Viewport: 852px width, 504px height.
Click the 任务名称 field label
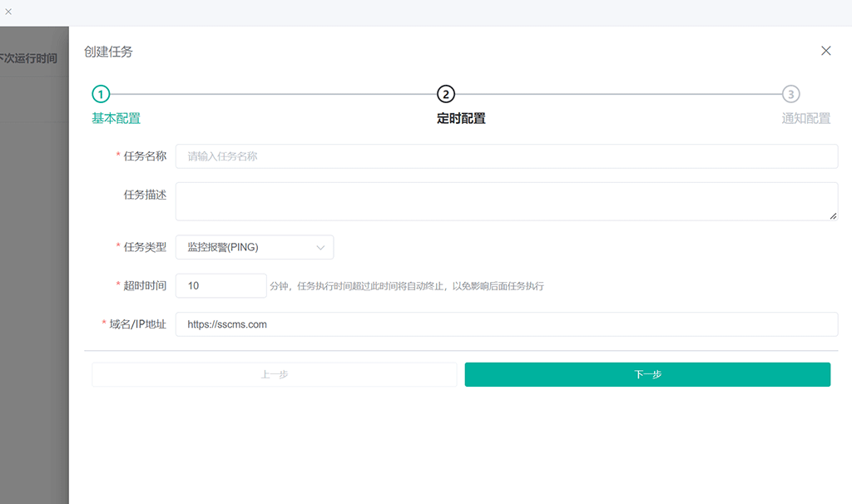tap(145, 156)
